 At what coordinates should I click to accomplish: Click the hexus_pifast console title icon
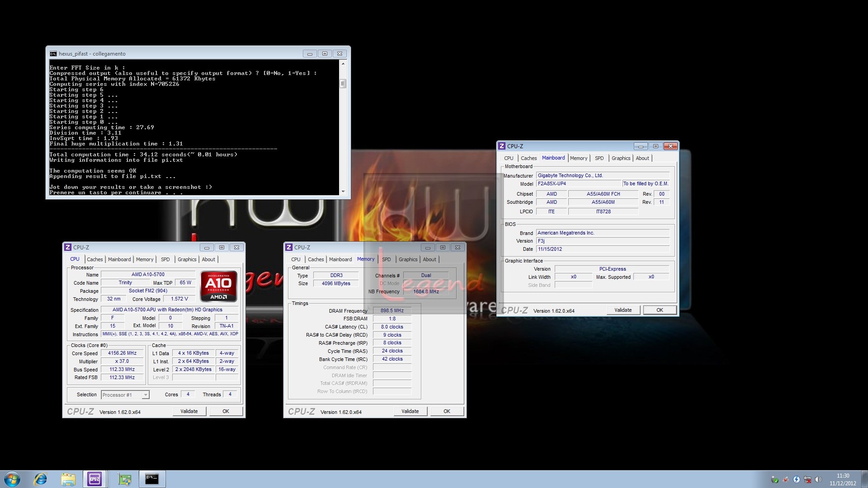click(x=53, y=54)
